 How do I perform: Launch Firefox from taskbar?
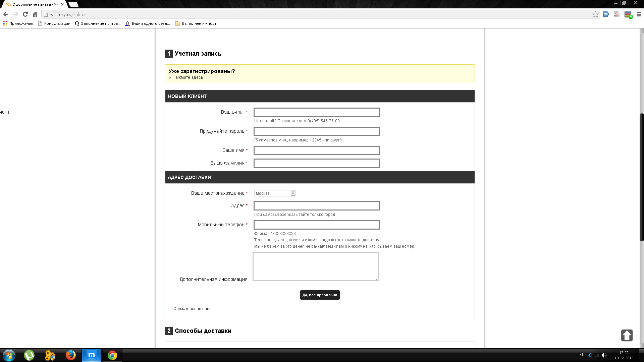pyautogui.click(x=70, y=355)
